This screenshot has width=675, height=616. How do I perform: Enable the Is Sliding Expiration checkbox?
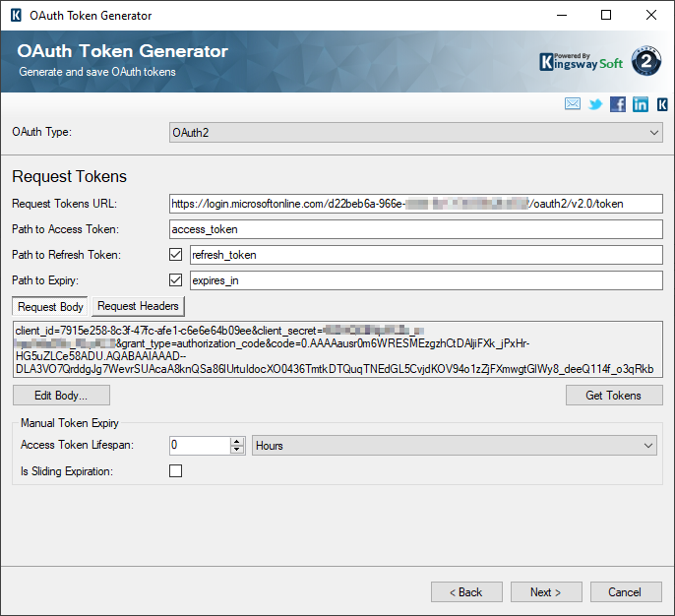point(176,471)
